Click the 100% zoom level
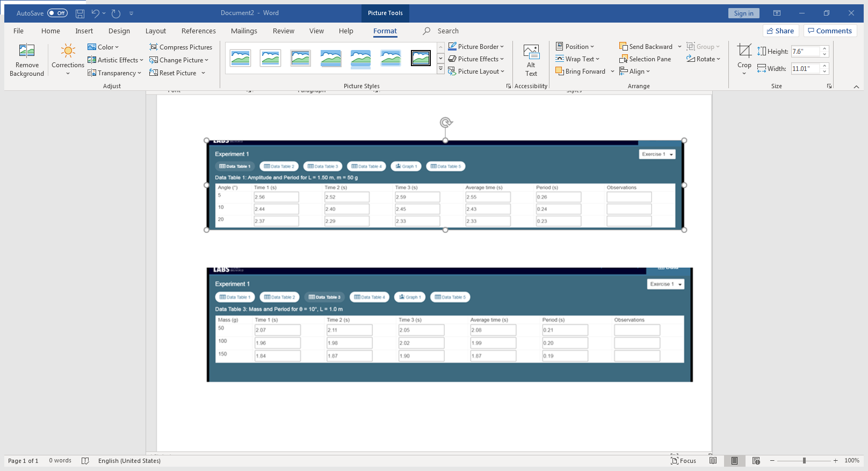 point(852,461)
